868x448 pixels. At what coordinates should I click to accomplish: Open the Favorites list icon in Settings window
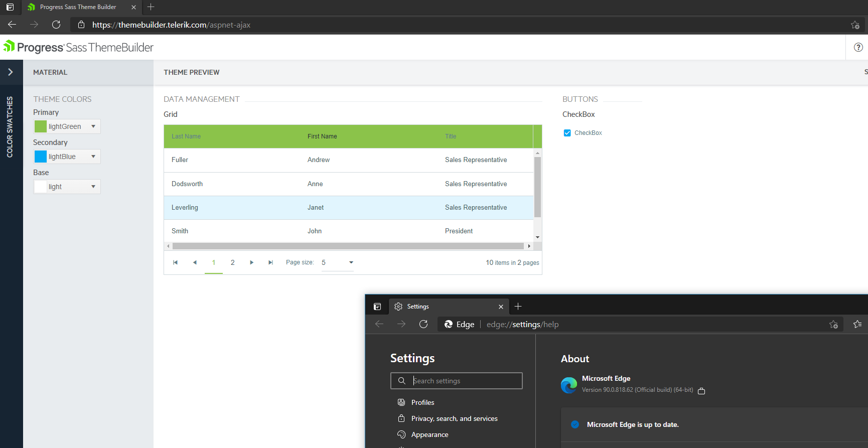(x=857, y=324)
